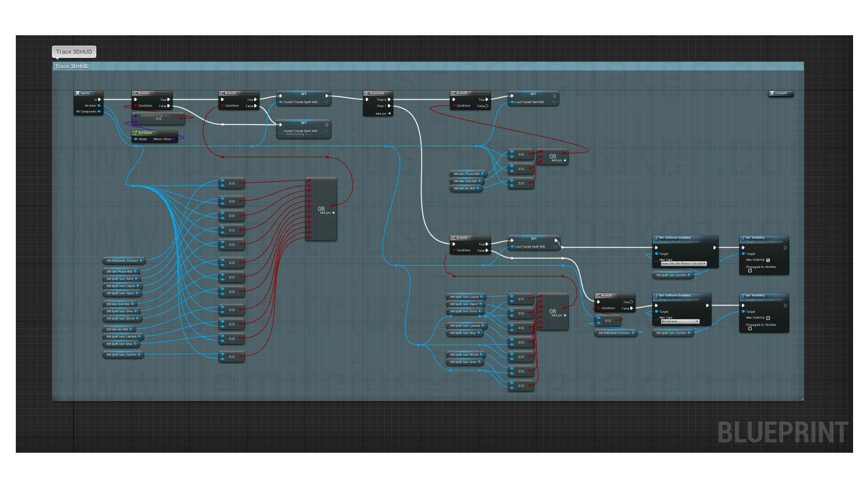Click True pin on Branch next to Inputs node
The image size is (868, 488).
(x=169, y=99)
